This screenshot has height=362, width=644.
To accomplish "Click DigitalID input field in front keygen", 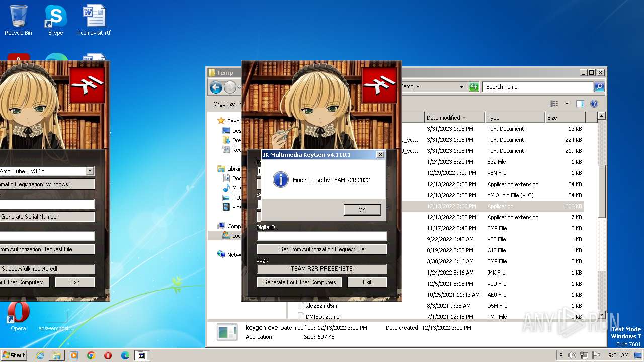I will tap(322, 236).
